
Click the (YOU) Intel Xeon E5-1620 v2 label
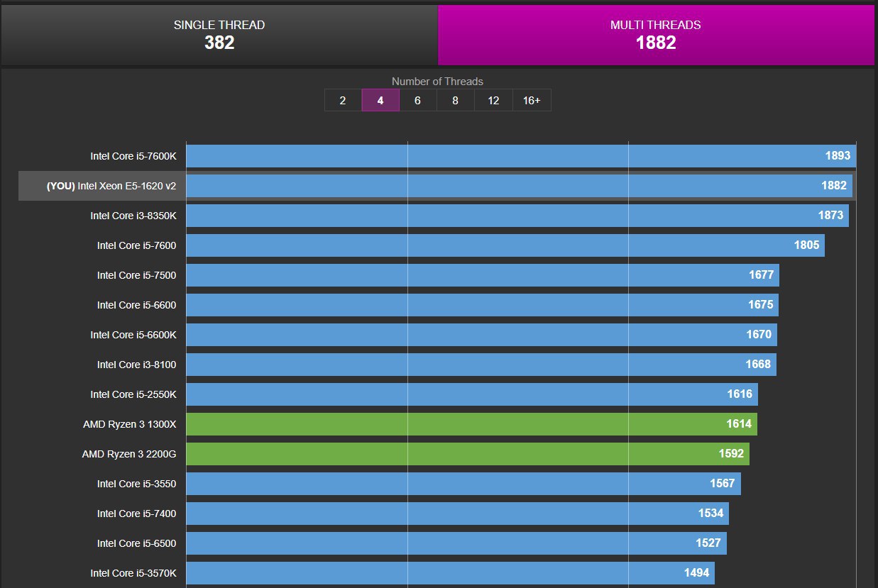coord(111,186)
